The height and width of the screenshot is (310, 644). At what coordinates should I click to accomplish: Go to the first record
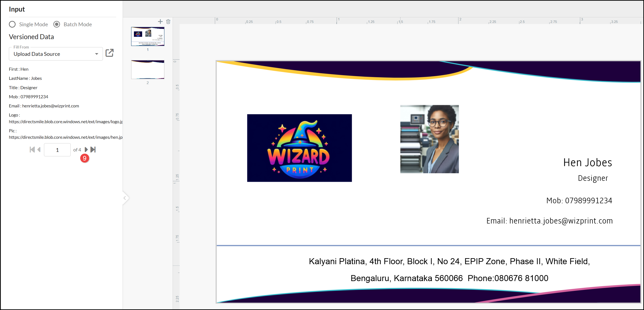pos(32,150)
